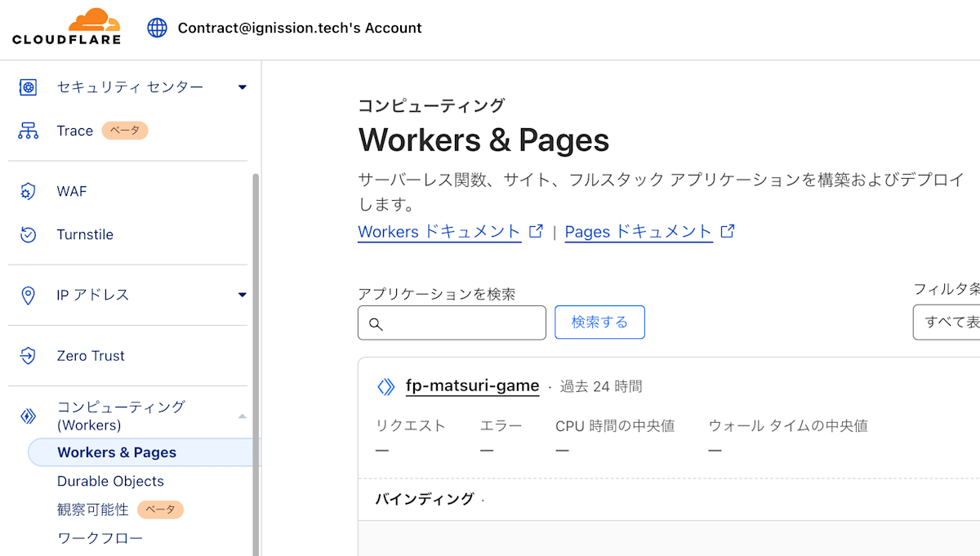Click the バインディング label
The image size is (980, 556).
point(425,499)
